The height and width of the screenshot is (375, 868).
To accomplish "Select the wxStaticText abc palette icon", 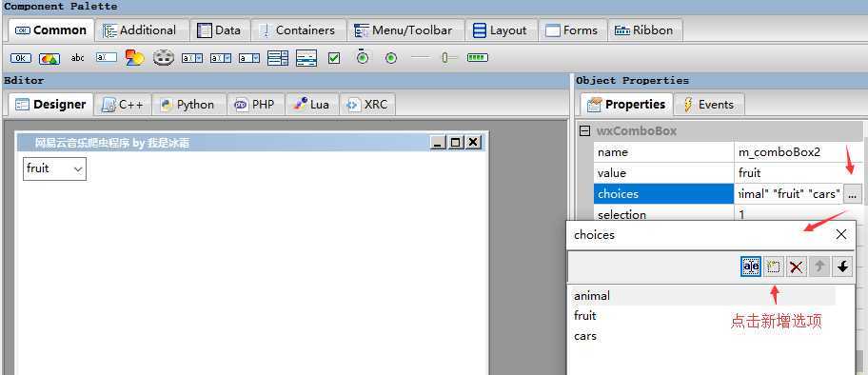I will pyautogui.click(x=77, y=58).
